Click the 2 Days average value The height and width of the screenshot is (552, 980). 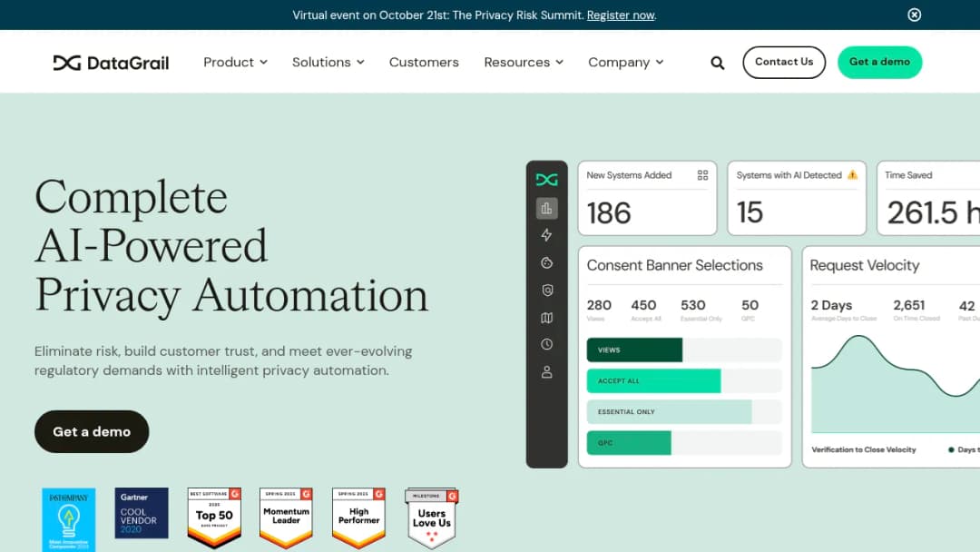coord(831,305)
